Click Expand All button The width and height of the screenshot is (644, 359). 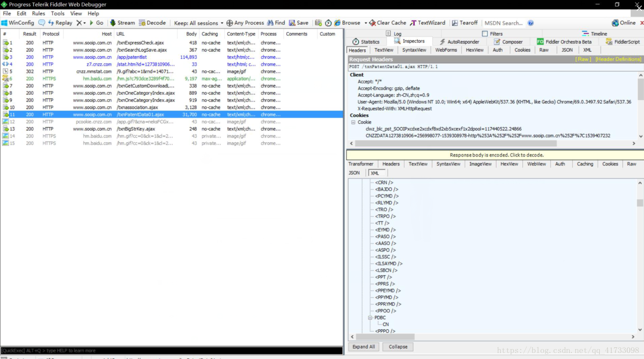(x=364, y=347)
